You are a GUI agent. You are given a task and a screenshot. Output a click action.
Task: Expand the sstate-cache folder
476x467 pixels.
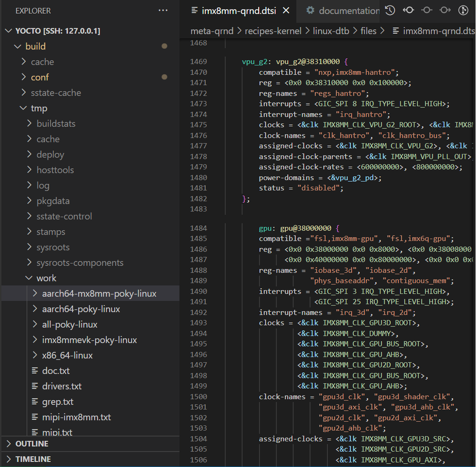[56, 93]
